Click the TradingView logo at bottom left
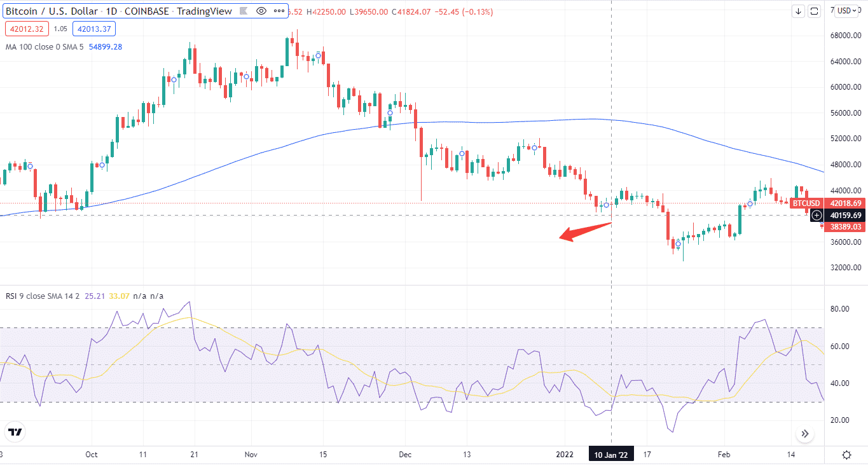 16,432
